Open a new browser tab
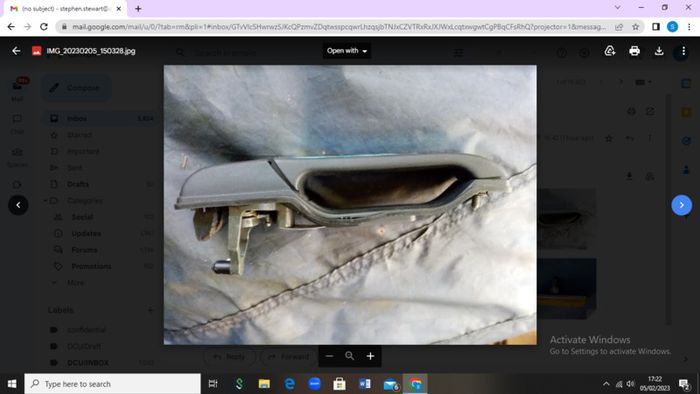 tap(138, 8)
